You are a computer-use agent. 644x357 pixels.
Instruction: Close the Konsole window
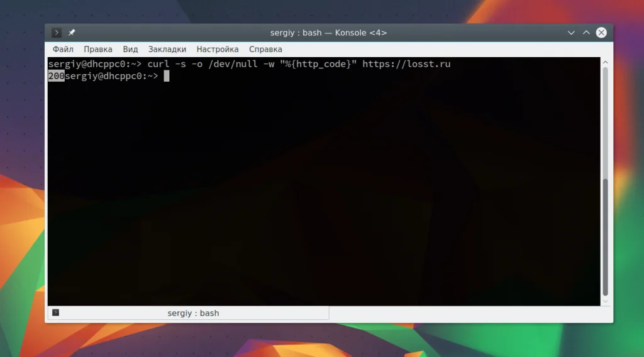pyautogui.click(x=601, y=33)
